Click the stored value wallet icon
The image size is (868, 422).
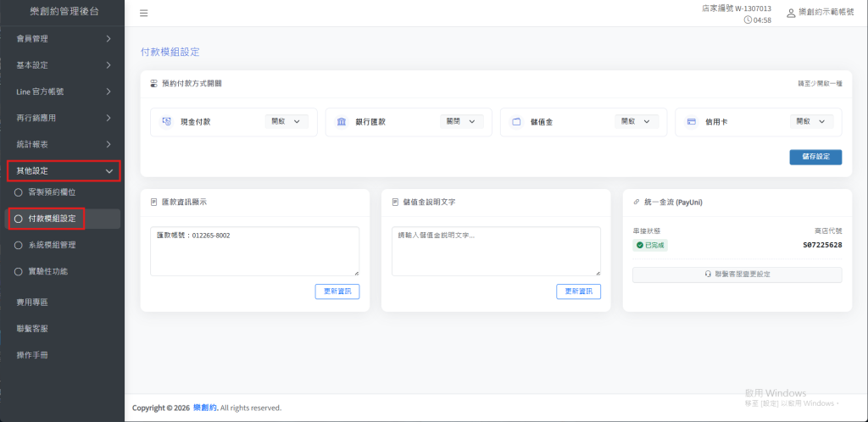pos(516,122)
